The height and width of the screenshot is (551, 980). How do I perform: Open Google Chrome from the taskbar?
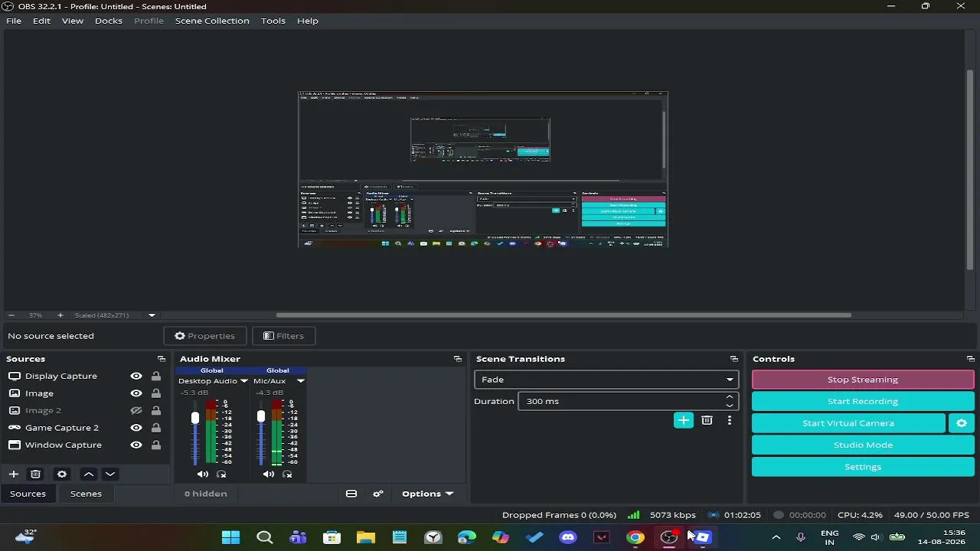coord(635,537)
